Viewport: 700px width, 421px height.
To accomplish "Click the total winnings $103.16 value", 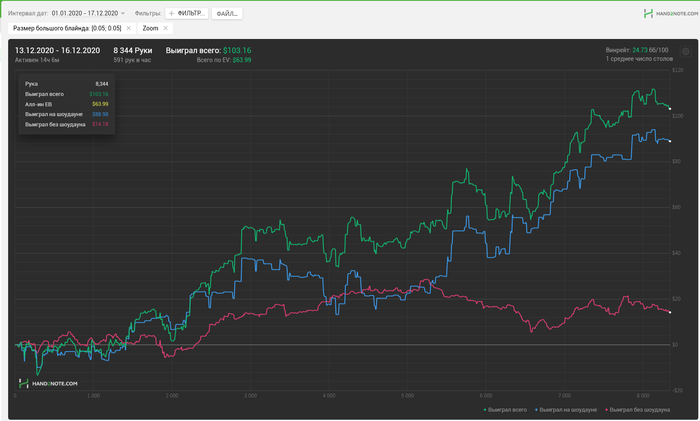I will [237, 50].
